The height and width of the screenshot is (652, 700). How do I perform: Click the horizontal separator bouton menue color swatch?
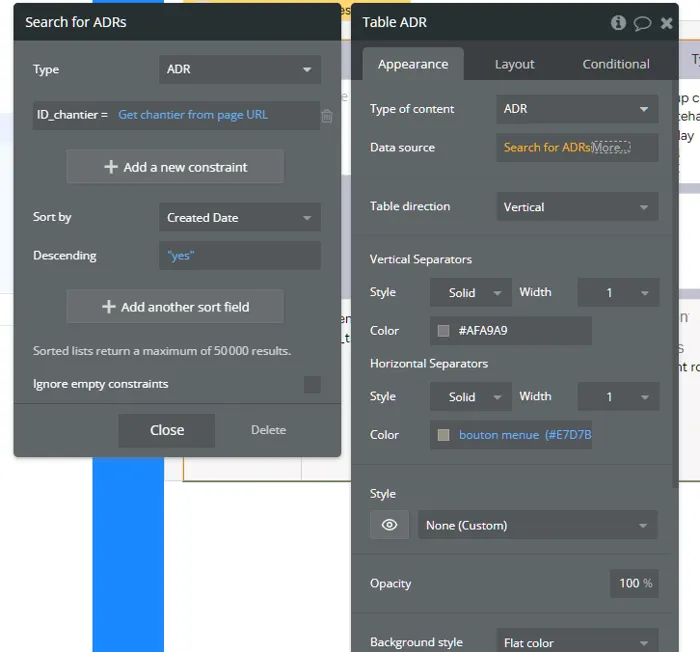[x=444, y=435]
